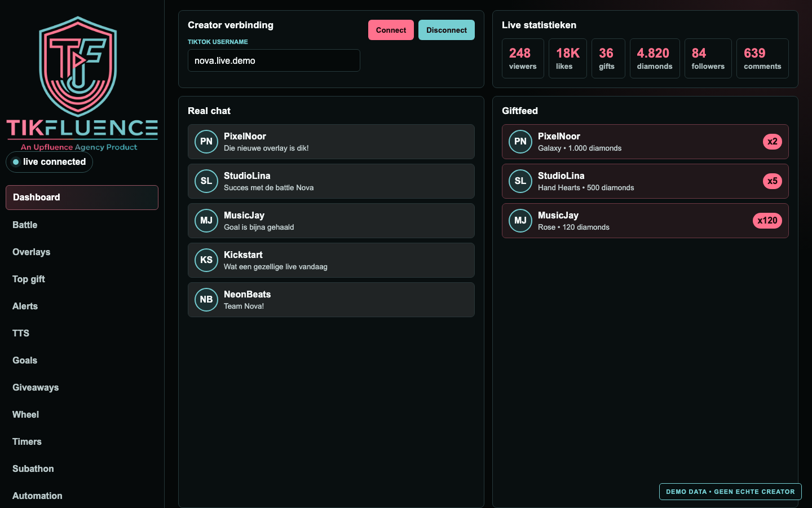Viewport: 812px width, 508px height.
Task: Navigate to Automation
Action: 82,496
